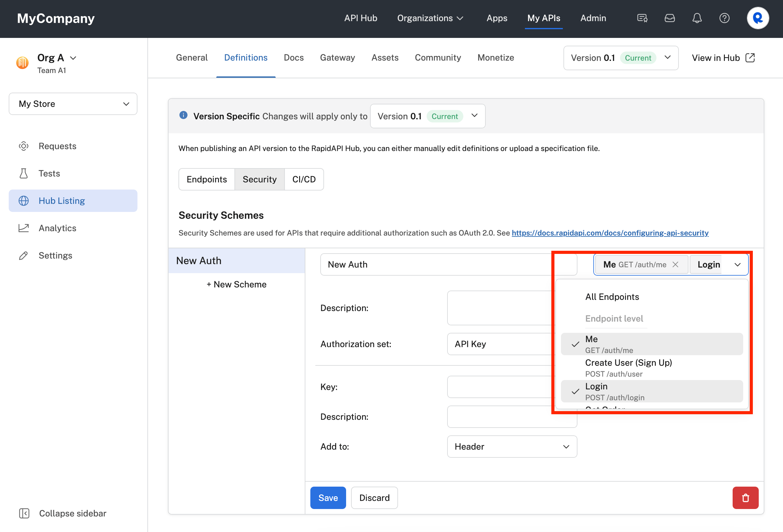Delete the scheme with the red trash icon
Viewport: 783px width, 532px height.
[x=745, y=498]
